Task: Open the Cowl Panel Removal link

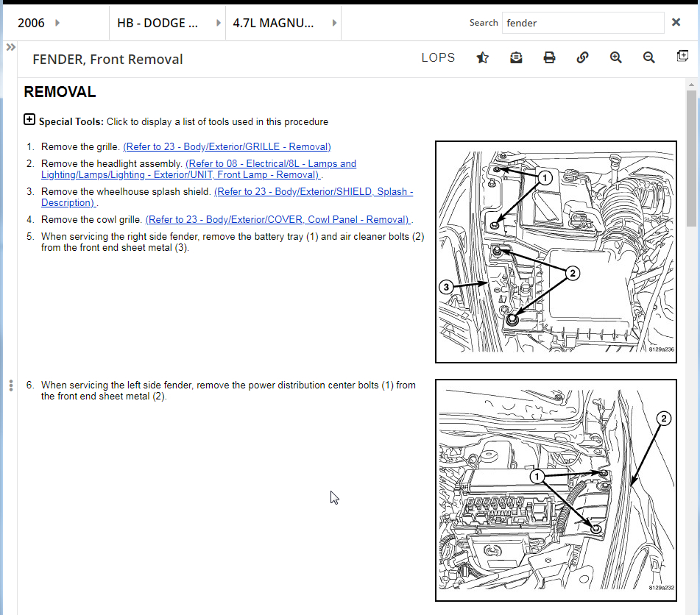Action: coord(278,219)
